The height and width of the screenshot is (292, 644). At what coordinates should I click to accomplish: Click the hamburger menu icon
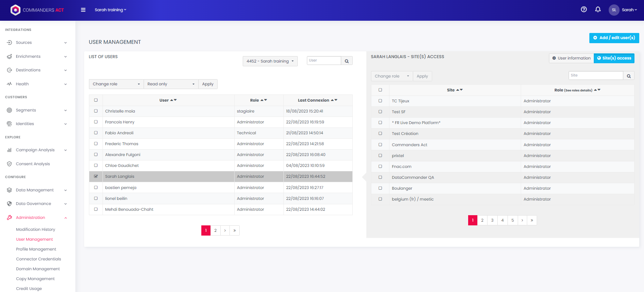(83, 10)
